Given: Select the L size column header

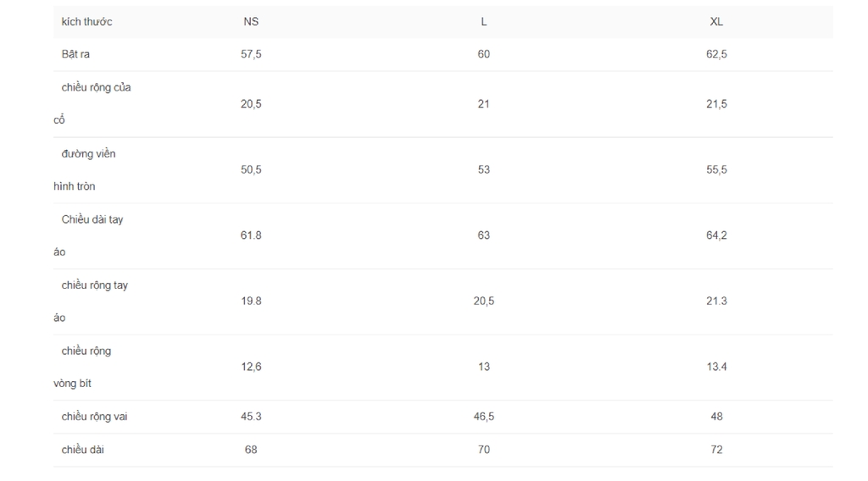Looking at the screenshot, I should point(484,21).
